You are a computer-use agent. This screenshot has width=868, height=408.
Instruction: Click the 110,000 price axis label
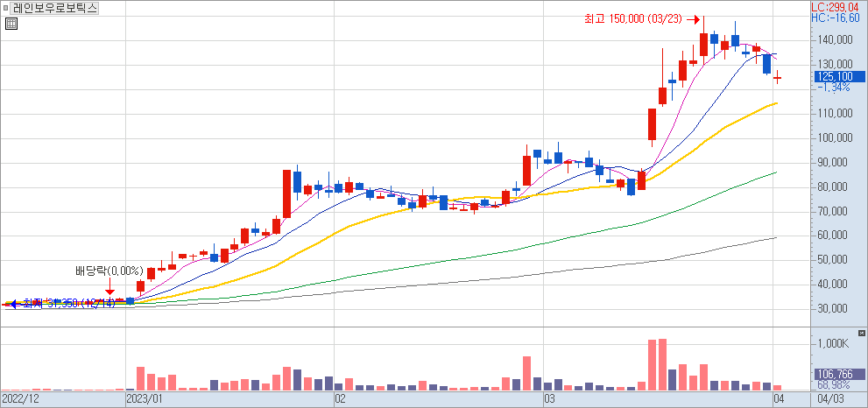click(834, 114)
